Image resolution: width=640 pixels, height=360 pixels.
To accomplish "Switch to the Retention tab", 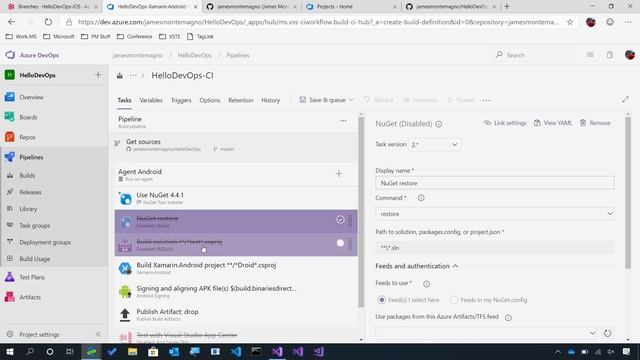I will (240, 100).
